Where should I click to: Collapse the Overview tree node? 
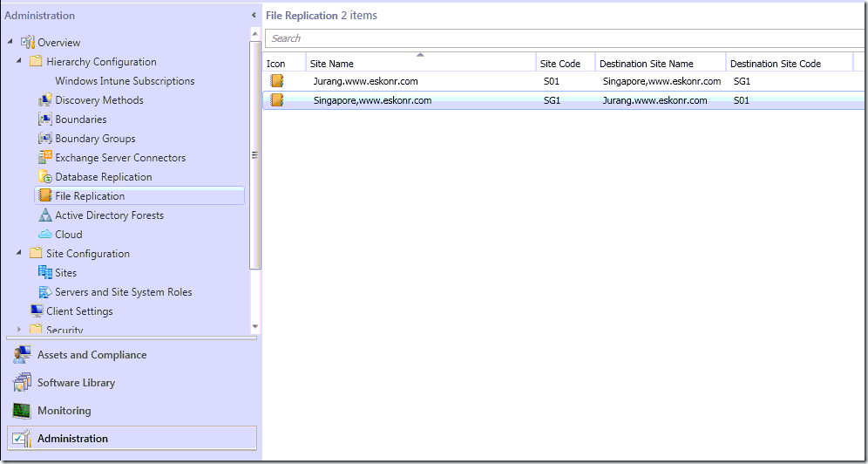[x=11, y=42]
